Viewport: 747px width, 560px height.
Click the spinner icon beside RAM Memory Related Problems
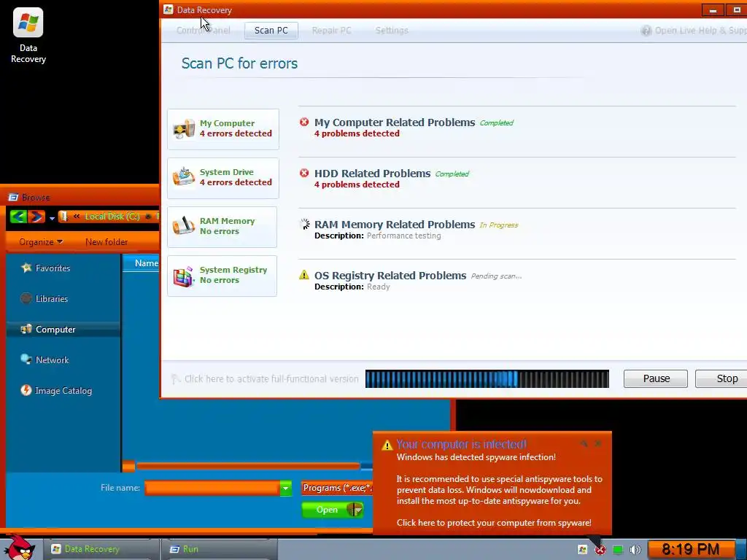pyautogui.click(x=304, y=224)
